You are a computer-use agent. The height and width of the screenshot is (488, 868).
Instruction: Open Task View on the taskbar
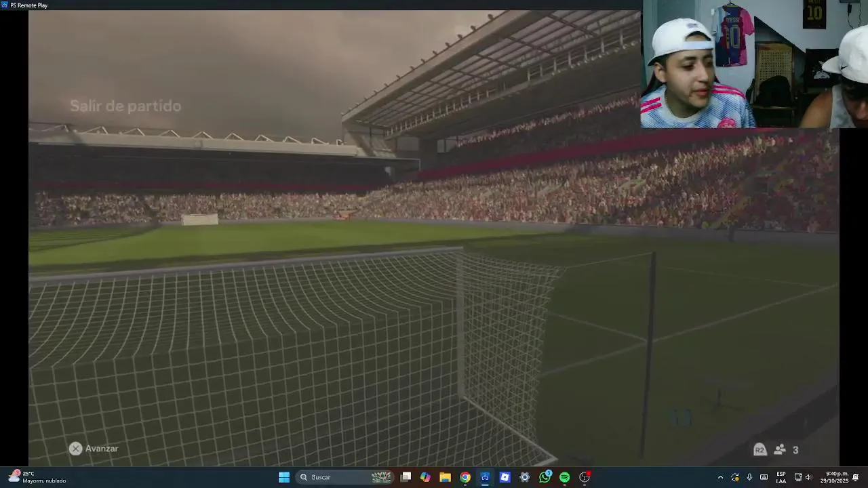click(406, 477)
